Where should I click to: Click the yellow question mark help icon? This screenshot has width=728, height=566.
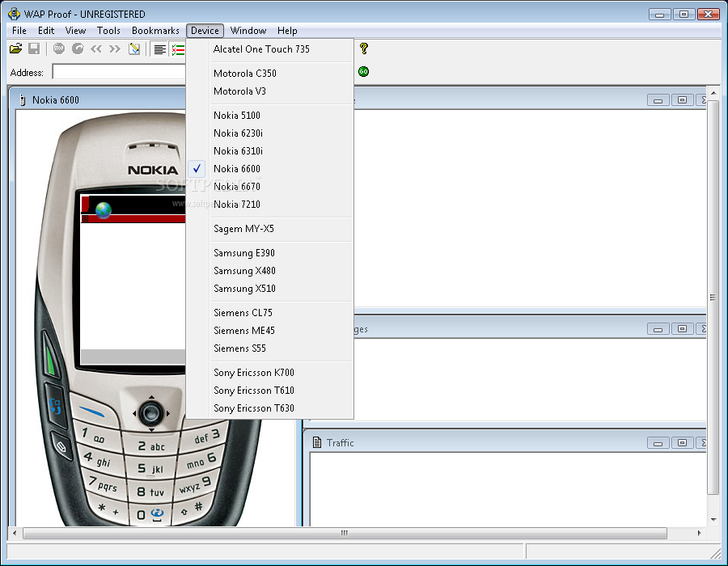364,49
